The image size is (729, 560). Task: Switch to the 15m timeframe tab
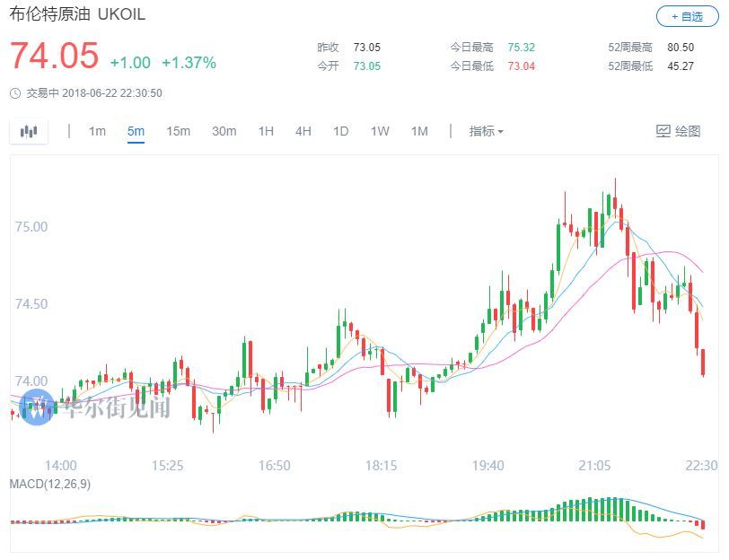point(179,130)
